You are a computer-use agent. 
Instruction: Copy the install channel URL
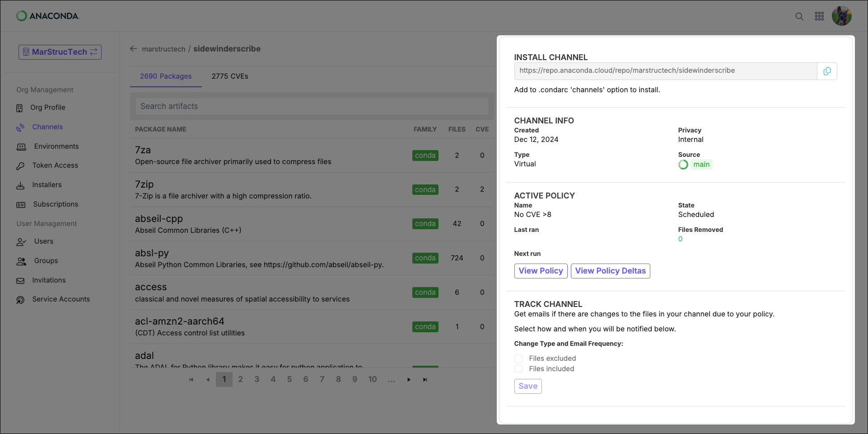click(x=827, y=71)
